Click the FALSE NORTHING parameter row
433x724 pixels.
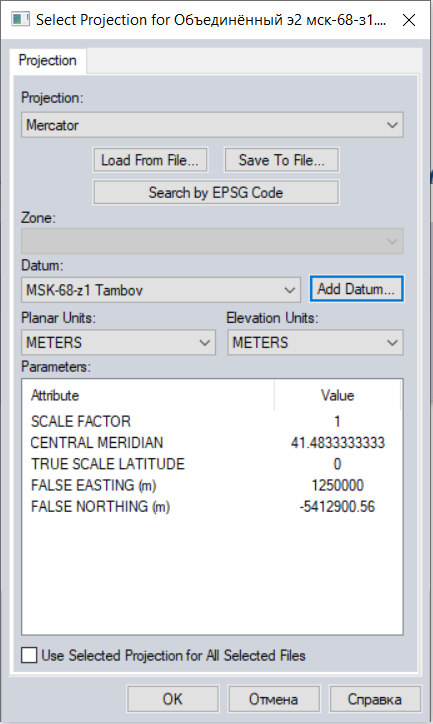coord(212,507)
